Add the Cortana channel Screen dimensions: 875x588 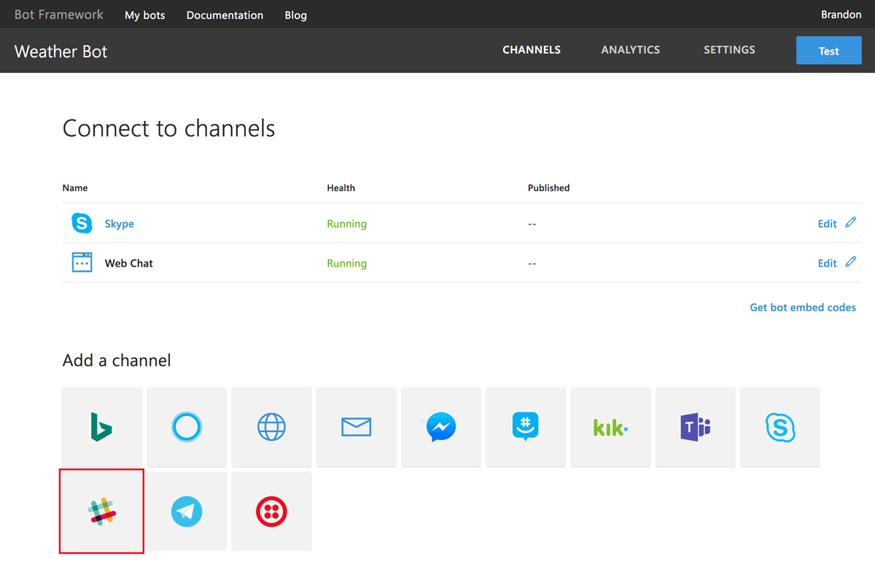(x=187, y=427)
